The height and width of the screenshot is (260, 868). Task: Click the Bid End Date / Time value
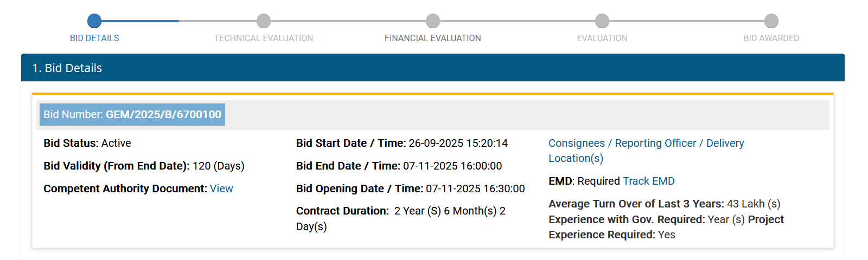(452, 166)
